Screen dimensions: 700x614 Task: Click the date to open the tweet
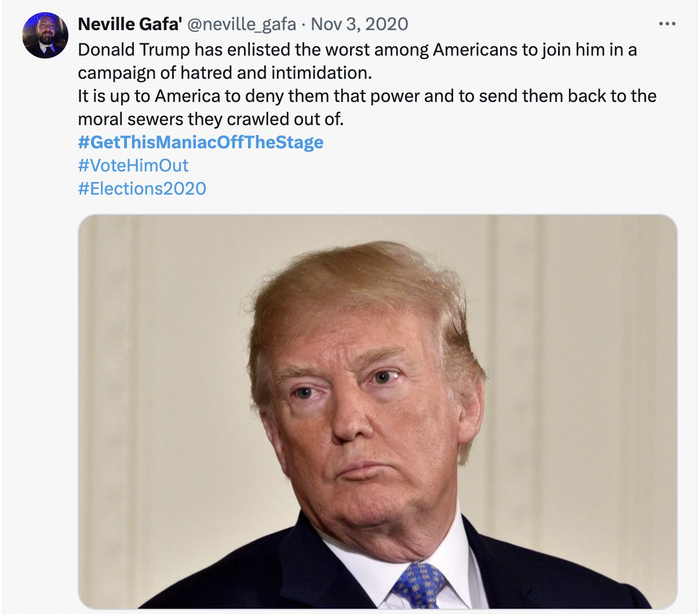[359, 24]
